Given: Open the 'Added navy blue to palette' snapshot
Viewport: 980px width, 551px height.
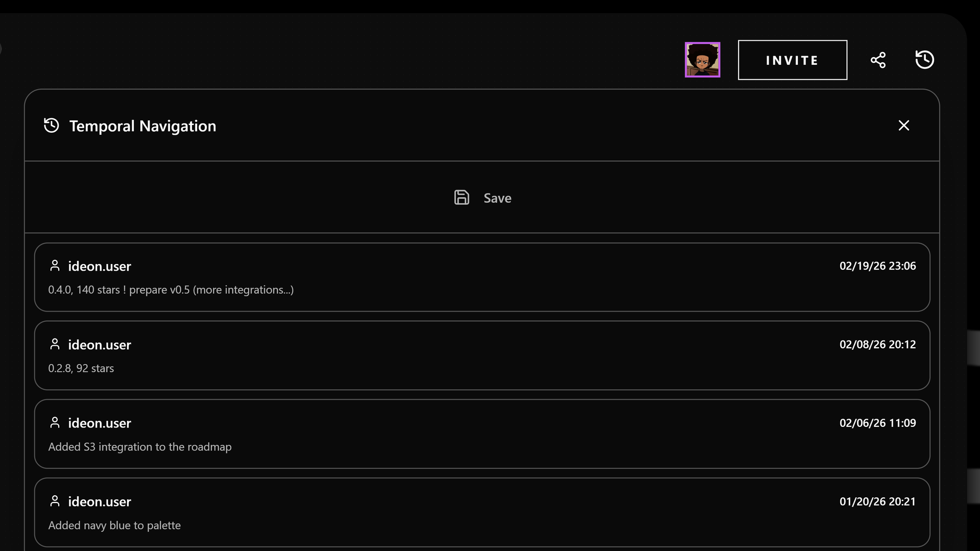Looking at the screenshot, I should pos(482,512).
